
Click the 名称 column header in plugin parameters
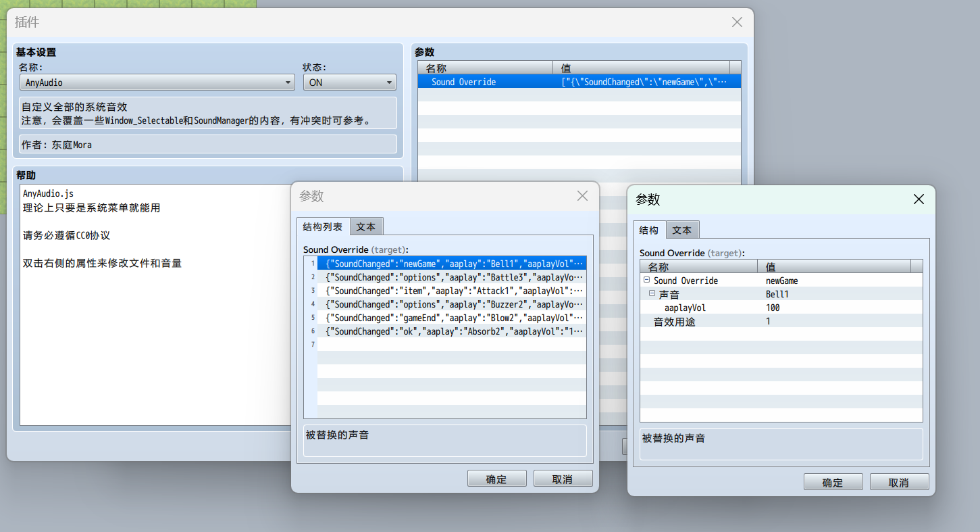pyautogui.click(x=485, y=68)
